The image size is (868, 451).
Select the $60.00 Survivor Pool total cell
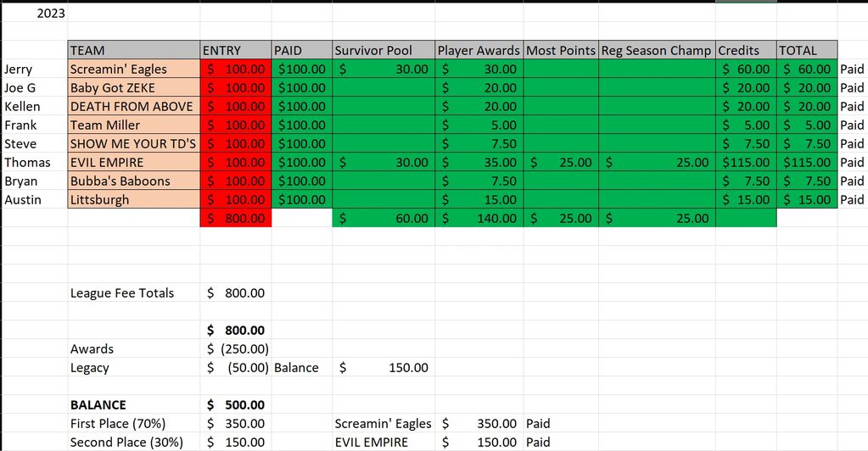click(x=384, y=218)
